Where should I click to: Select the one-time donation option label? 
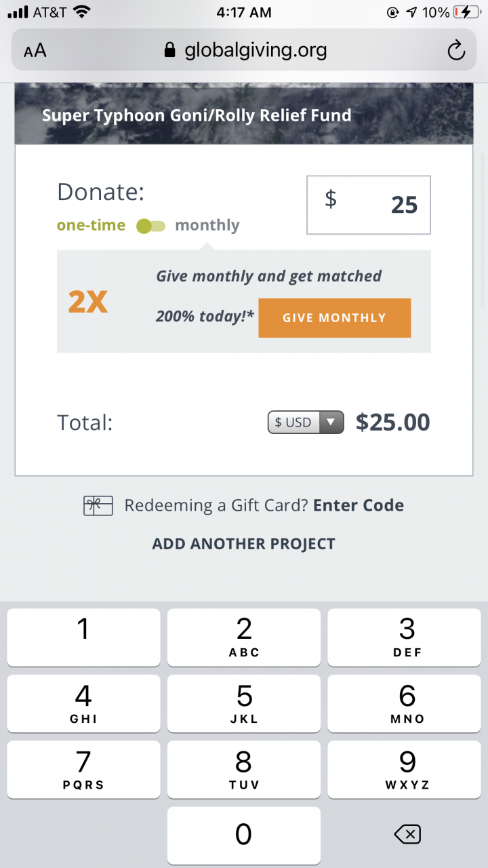point(91,226)
